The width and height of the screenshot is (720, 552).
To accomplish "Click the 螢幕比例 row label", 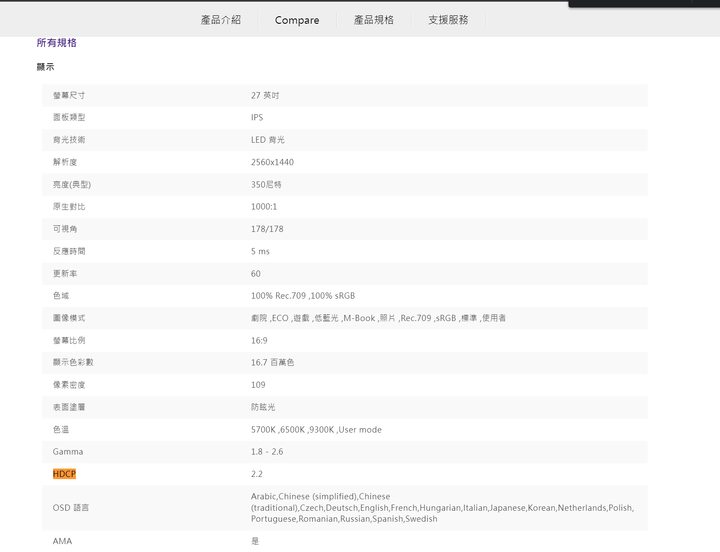I will (69, 341).
